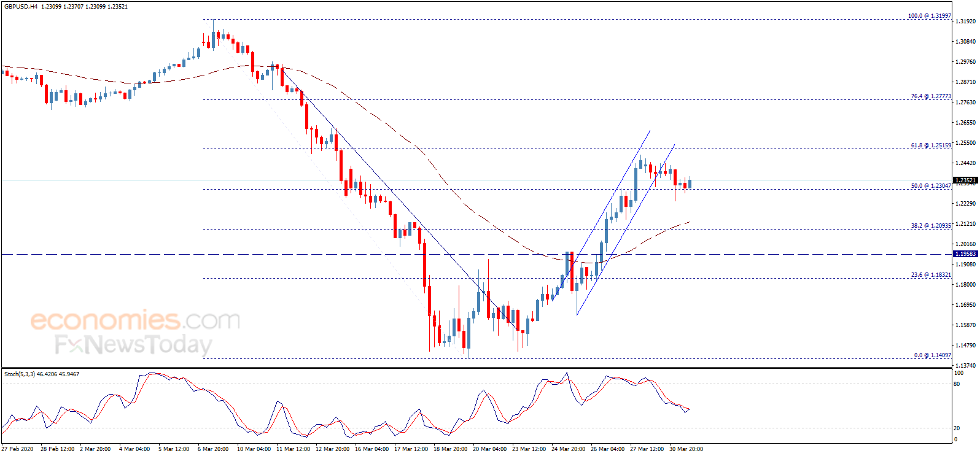
Task: Click the Stochastic scale value 20
Action: coord(957,428)
